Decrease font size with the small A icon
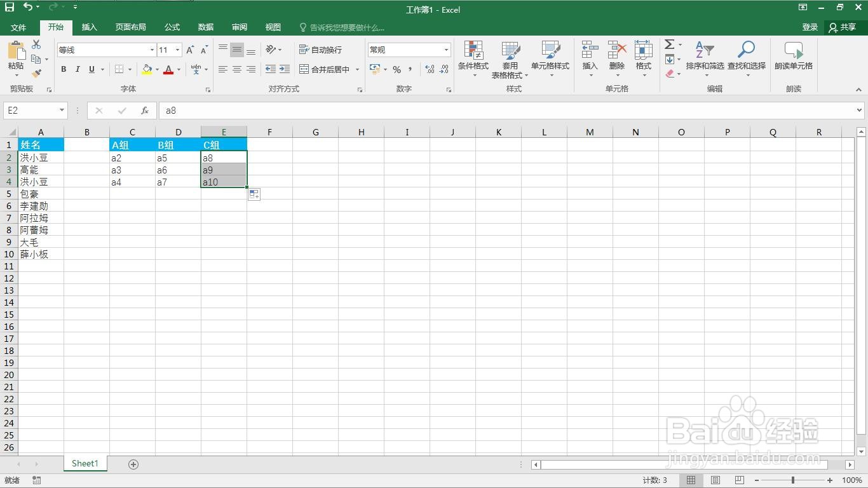Screen dimensions: 868x488 click(x=204, y=50)
